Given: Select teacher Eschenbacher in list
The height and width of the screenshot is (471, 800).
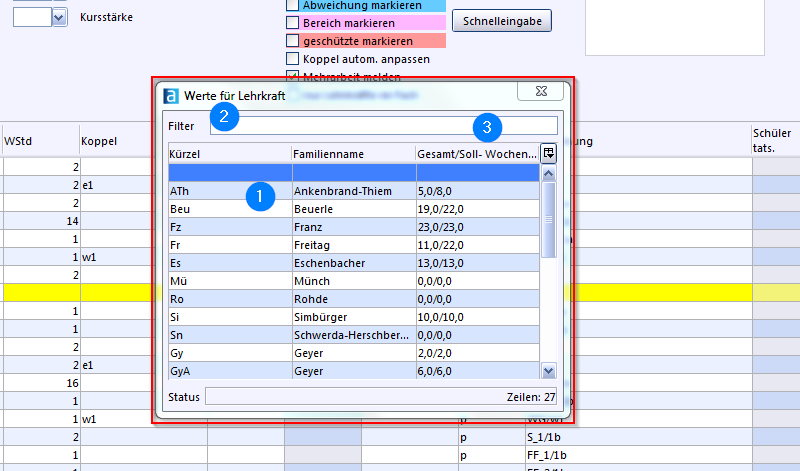Looking at the screenshot, I should 354,263.
